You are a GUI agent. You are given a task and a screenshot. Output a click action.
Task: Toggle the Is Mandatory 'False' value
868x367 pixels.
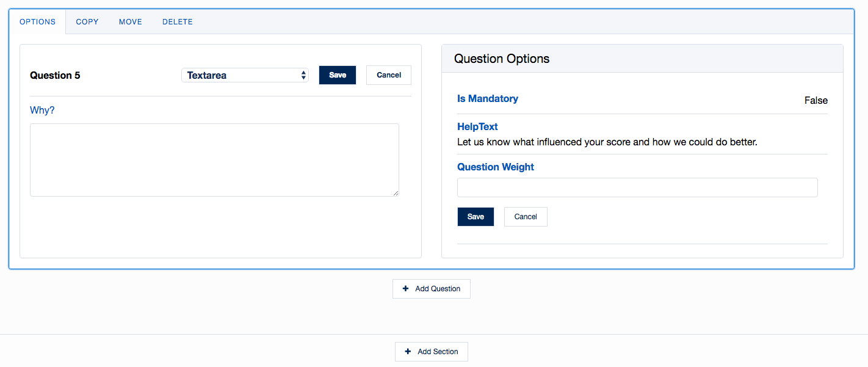click(x=816, y=101)
